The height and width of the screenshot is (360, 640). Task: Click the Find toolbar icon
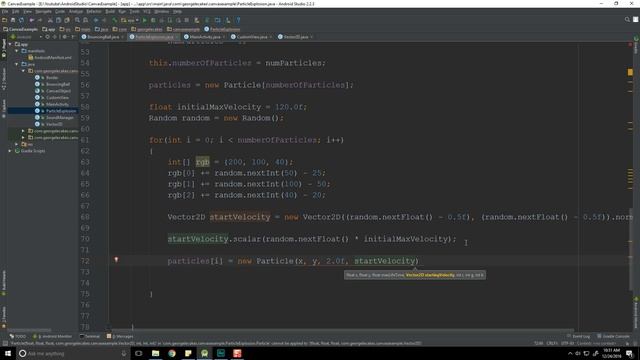tap(77, 20)
